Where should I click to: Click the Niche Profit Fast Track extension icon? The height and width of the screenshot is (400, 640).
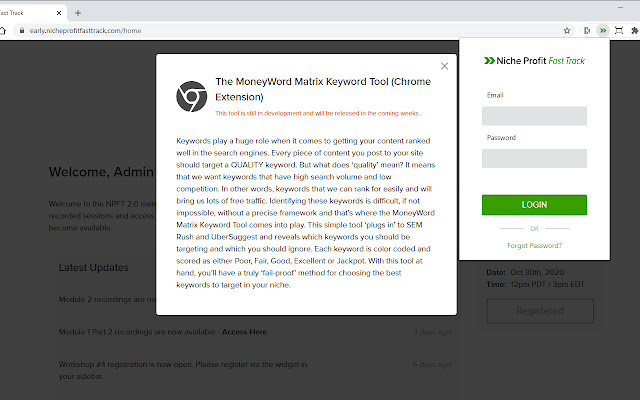pyautogui.click(x=603, y=31)
